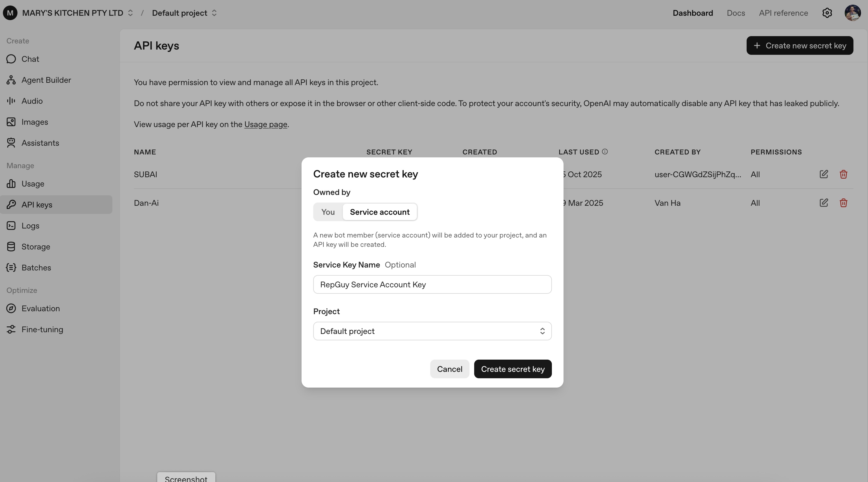Delete the SUBAI key via trash icon
868x482 pixels.
coord(843,174)
